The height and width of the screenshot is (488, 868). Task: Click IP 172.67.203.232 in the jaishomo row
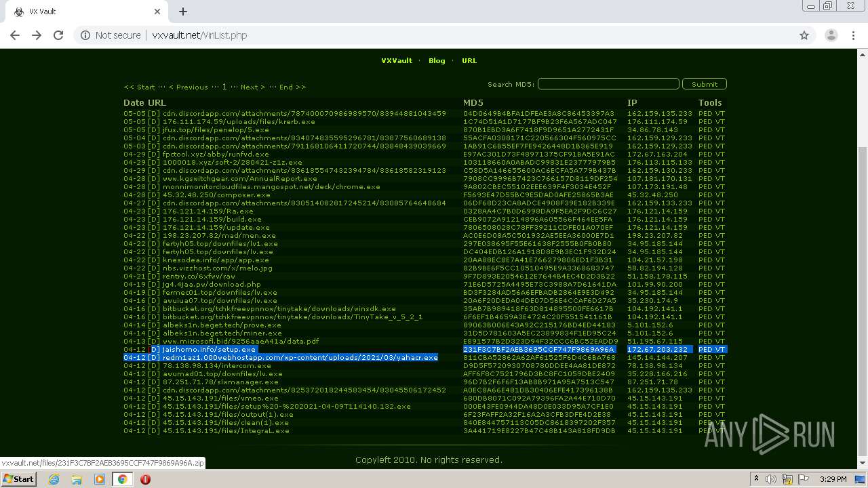(657, 349)
